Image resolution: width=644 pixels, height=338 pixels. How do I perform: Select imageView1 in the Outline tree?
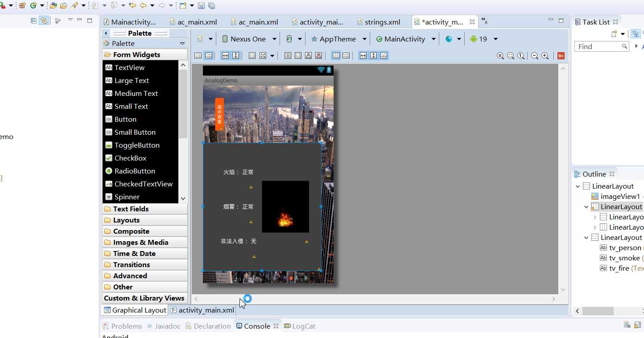(x=620, y=196)
